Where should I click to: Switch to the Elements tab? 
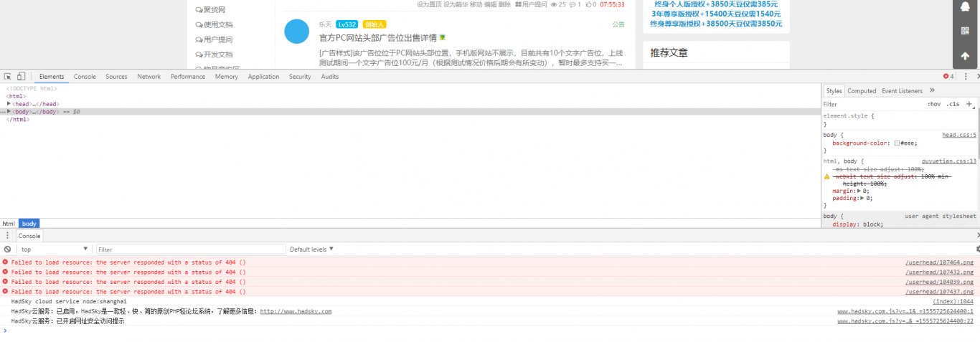pyautogui.click(x=52, y=77)
